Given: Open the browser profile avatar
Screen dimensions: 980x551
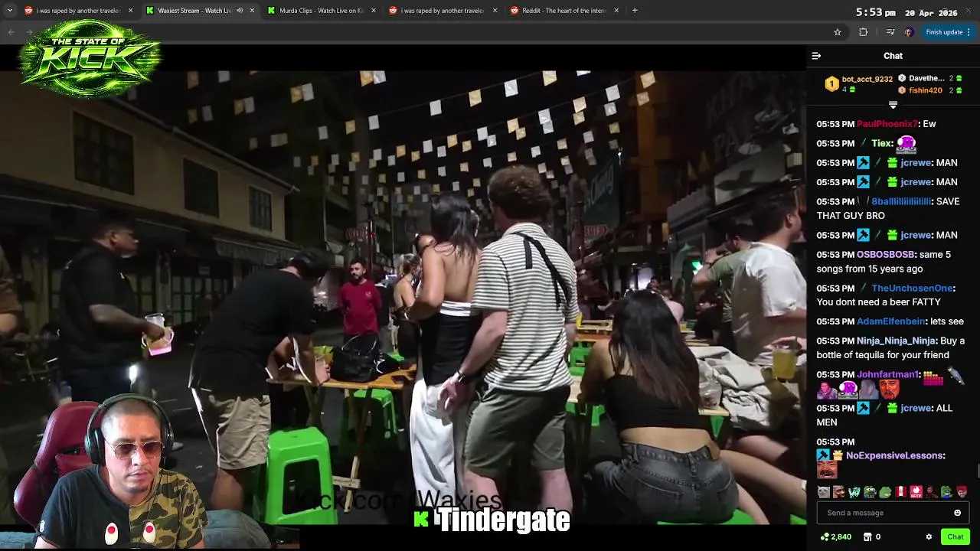Looking at the screenshot, I should click(909, 32).
